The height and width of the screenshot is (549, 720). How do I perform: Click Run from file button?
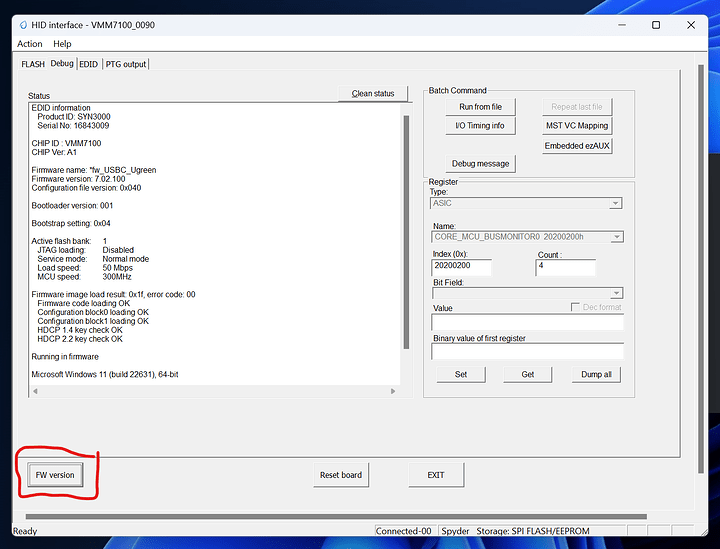tap(480, 107)
